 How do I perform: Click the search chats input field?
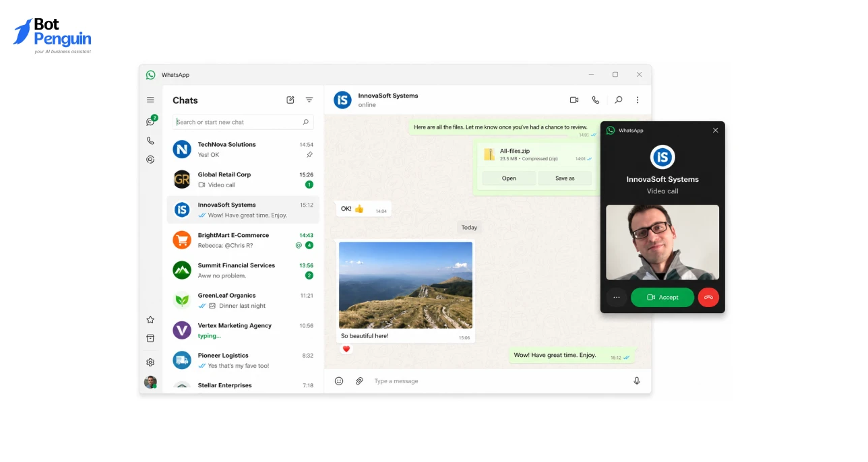point(243,122)
